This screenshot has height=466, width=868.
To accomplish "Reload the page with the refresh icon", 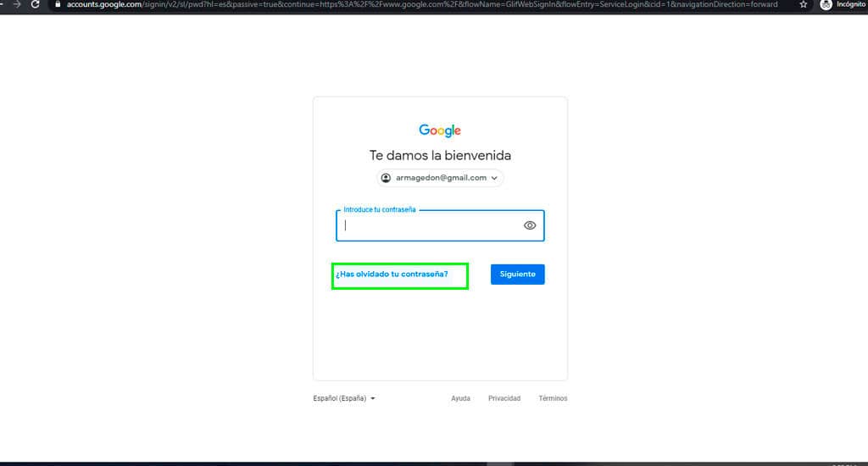I will pyautogui.click(x=36, y=4).
